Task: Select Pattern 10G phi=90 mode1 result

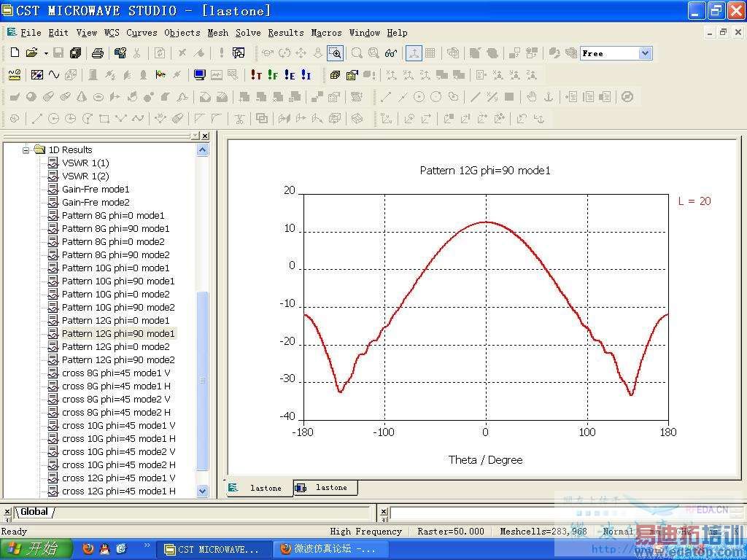Action: (x=117, y=281)
